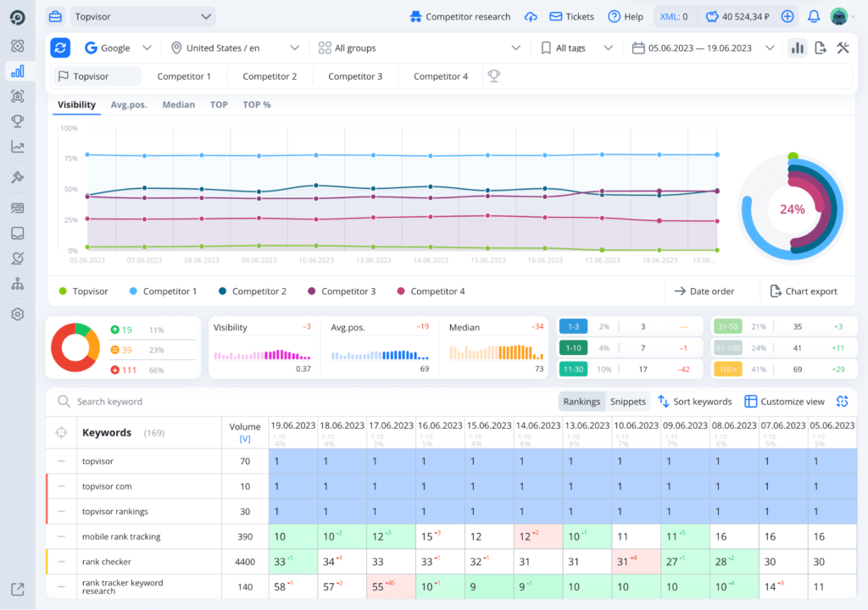The height and width of the screenshot is (610, 868).
Task: Select the Avg.pos. chart tab
Action: (x=129, y=104)
